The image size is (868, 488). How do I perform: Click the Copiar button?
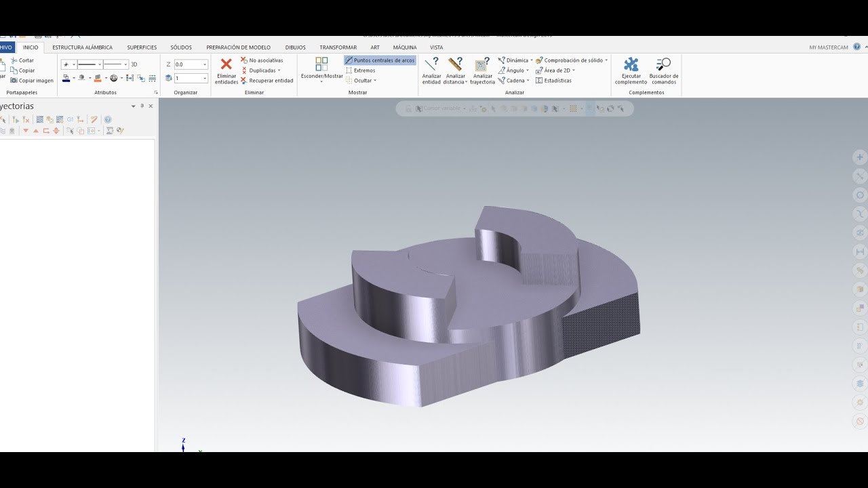click(22, 70)
